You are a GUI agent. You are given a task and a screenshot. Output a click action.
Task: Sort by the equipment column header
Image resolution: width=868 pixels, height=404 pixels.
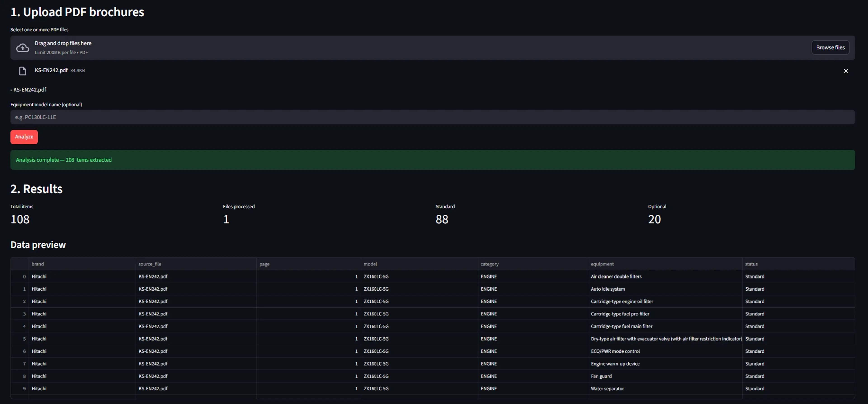(665, 264)
